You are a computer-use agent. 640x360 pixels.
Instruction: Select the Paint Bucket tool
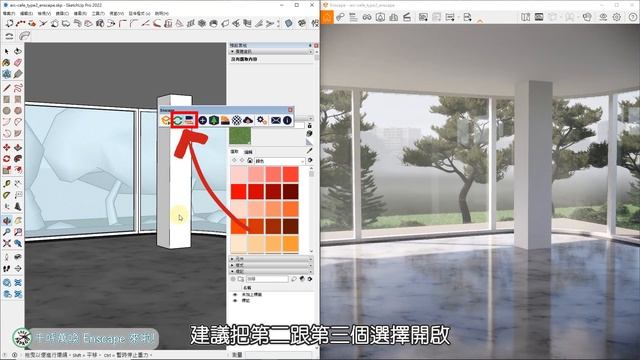tap(7, 62)
